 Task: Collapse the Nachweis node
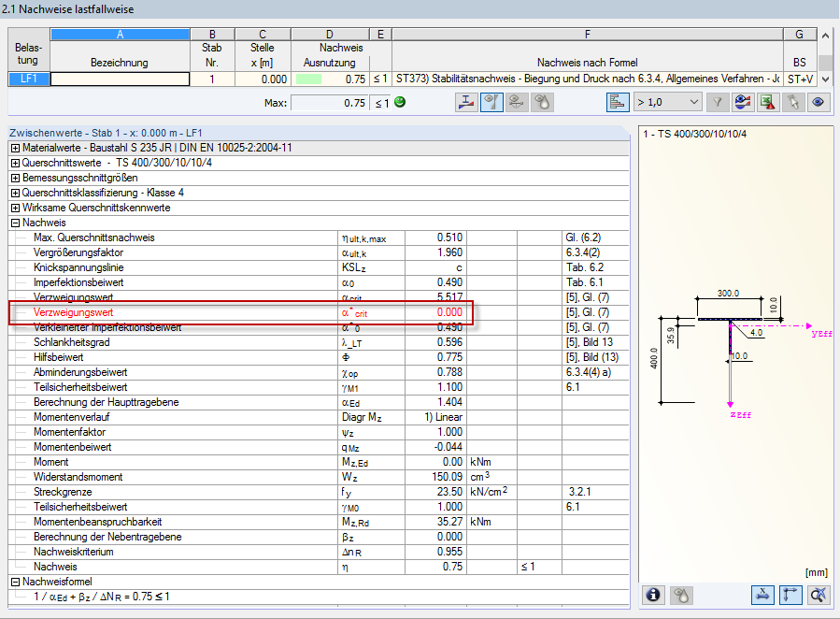coord(16,223)
